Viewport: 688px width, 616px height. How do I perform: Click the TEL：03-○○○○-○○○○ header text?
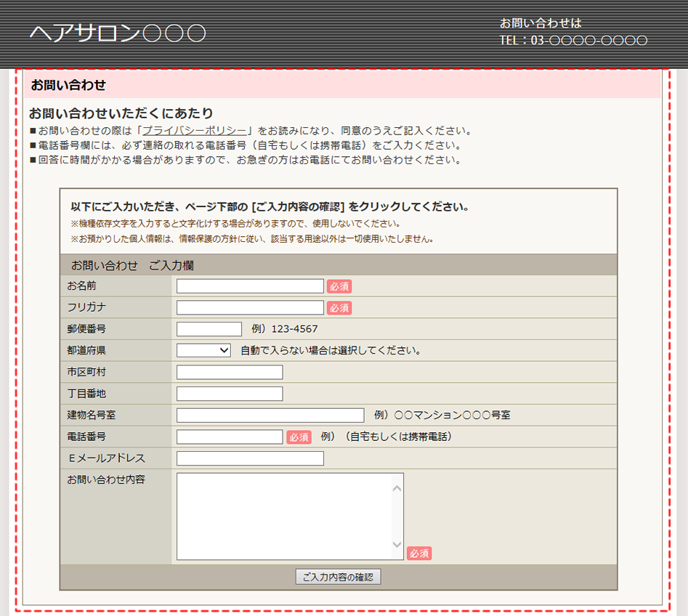573,41
